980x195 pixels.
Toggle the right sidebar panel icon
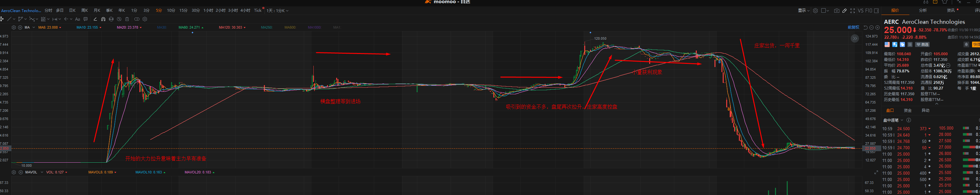pos(876,11)
